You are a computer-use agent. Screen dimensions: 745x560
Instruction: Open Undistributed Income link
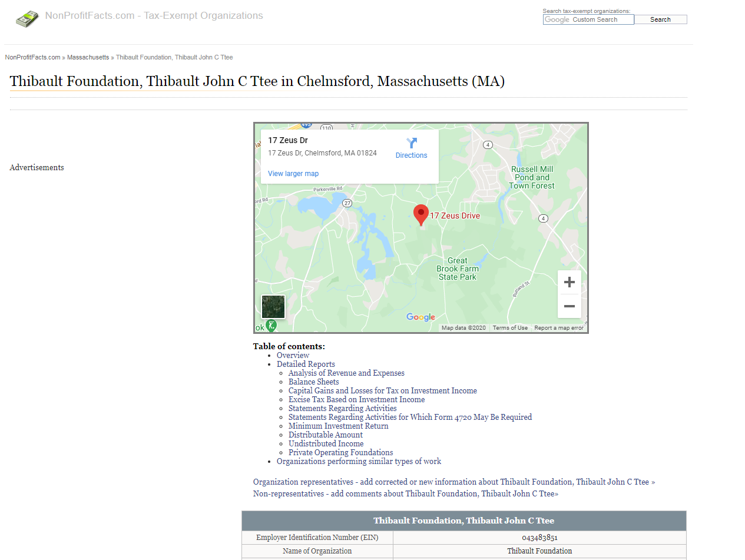pyautogui.click(x=326, y=443)
